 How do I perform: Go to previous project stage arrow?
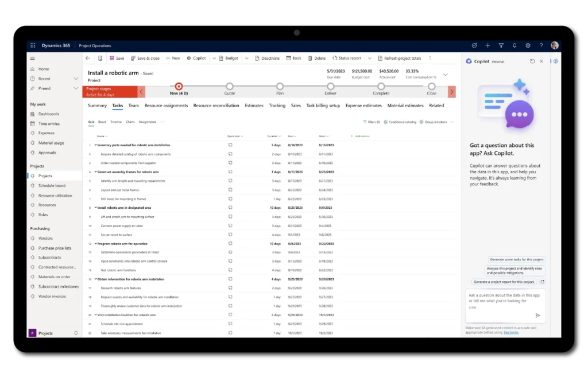coord(141,91)
